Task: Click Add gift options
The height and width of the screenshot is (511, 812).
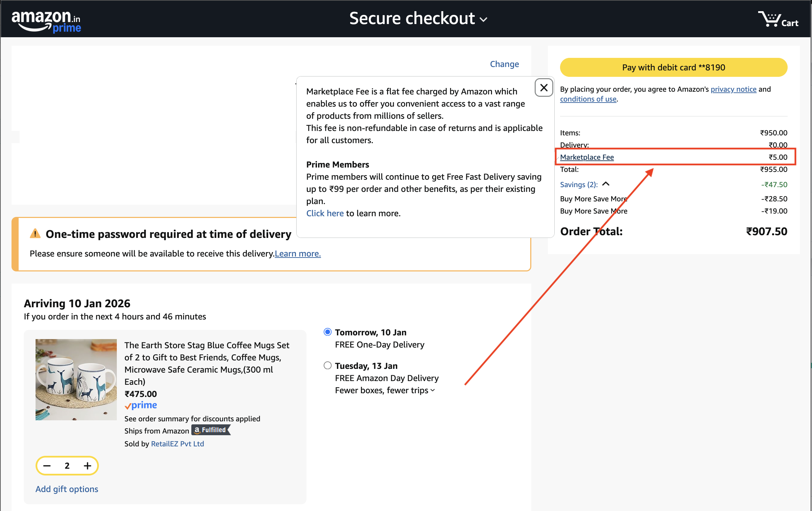Action: [x=66, y=489]
